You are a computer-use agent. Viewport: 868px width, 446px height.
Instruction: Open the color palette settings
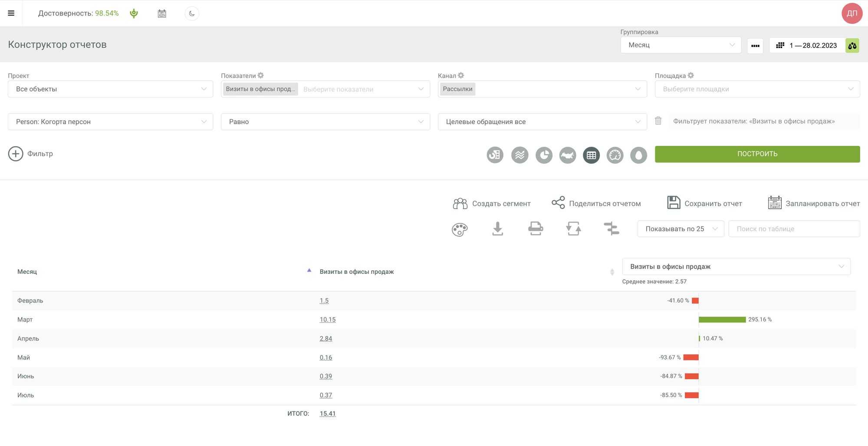click(459, 229)
